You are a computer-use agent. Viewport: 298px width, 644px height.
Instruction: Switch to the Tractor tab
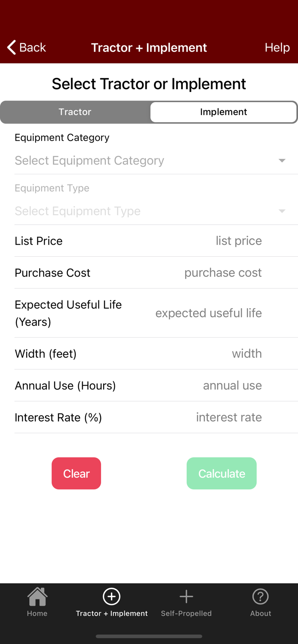[x=75, y=112]
